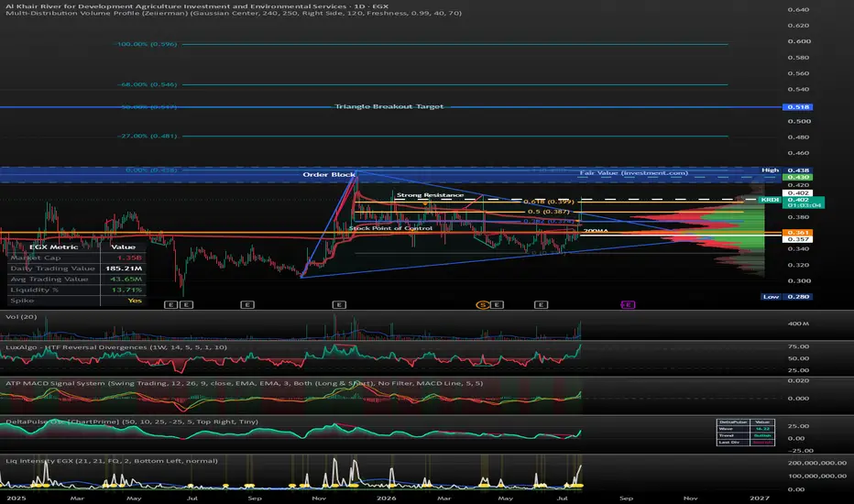Click the Daily Trading Value 185.21M cell
The width and height of the screenshot is (854, 504).
point(124,268)
